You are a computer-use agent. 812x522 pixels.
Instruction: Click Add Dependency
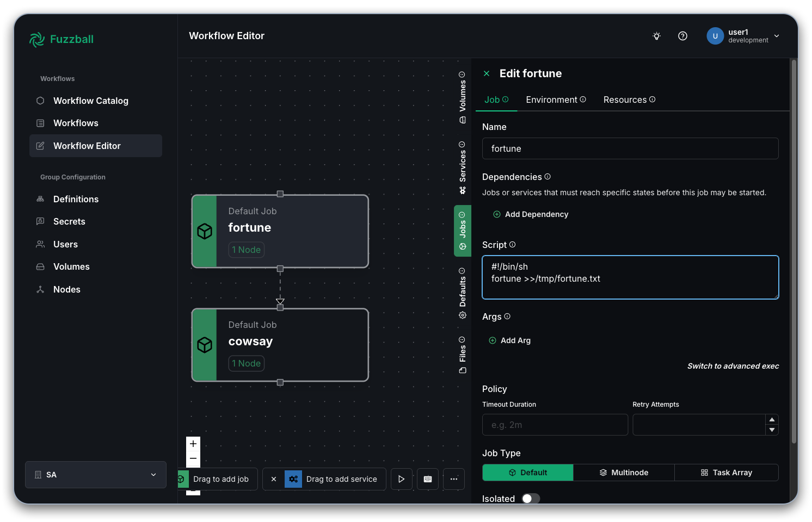(x=531, y=214)
